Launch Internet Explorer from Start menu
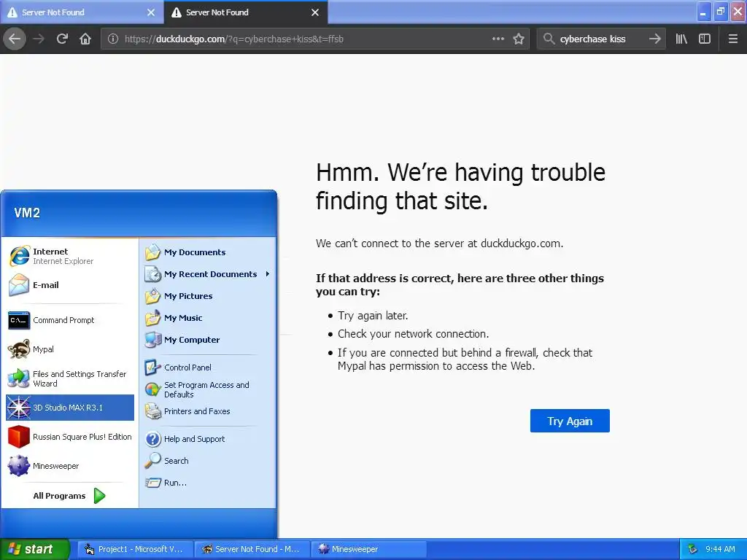This screenshot has height=560, width=747. pos(70,256)
